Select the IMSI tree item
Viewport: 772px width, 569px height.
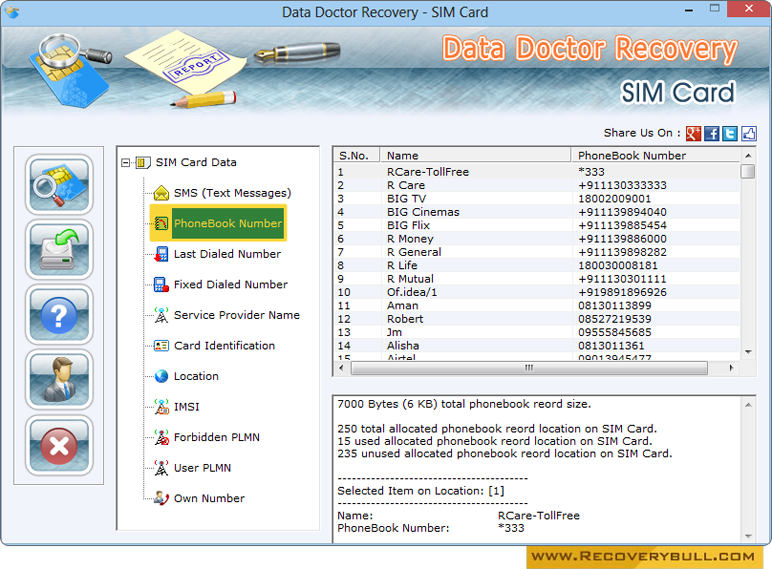187,407
